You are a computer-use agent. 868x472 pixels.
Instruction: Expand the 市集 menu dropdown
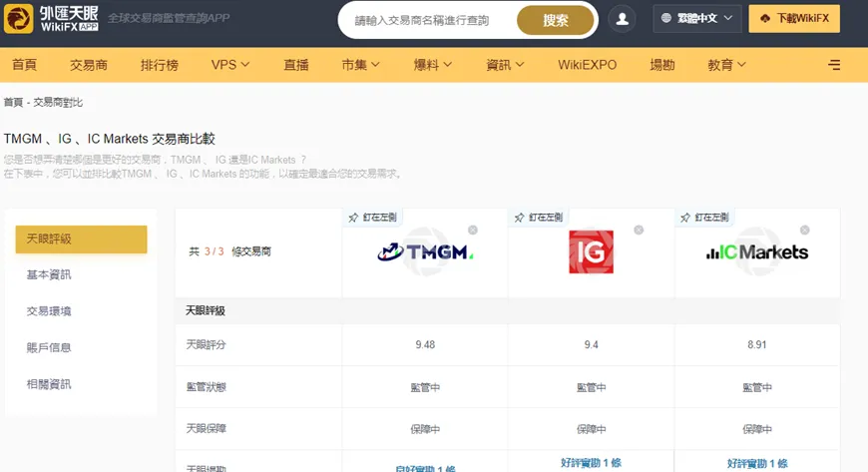[360, 65]
